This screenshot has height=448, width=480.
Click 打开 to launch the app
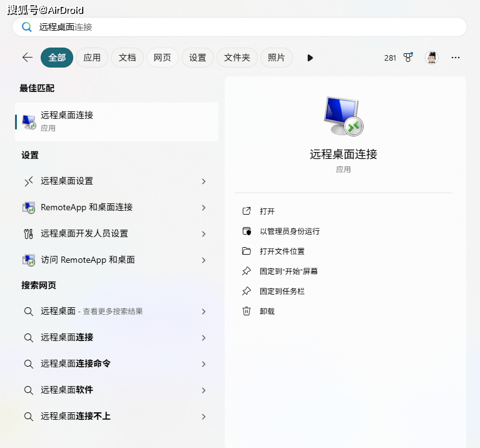(267, 211)
